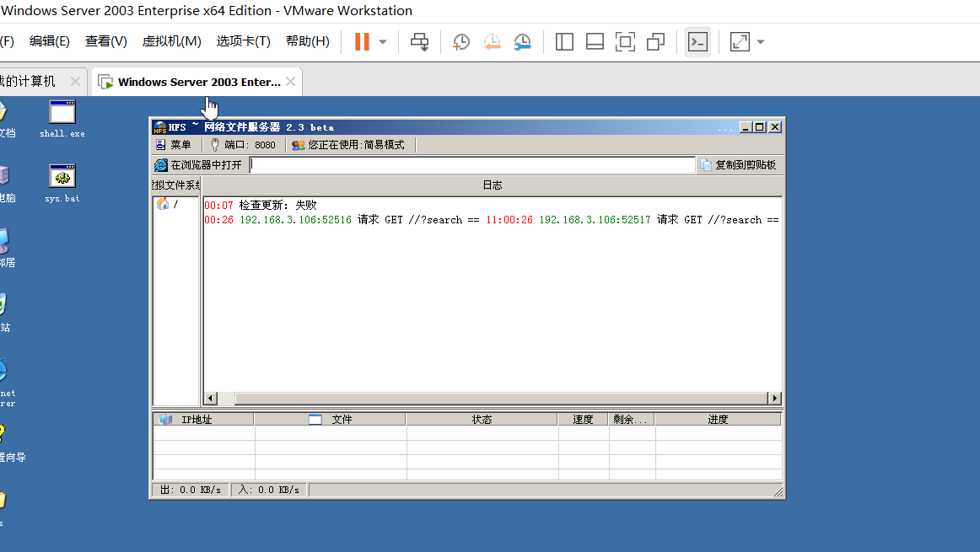Click the 出: 0.0 KB/s status bar entry

coord(191,490)
